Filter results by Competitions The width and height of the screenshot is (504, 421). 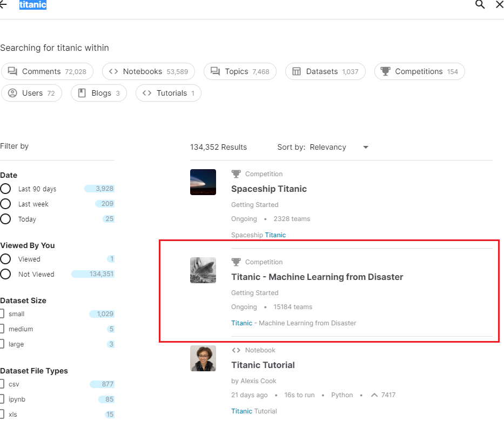pyautogui.click(x=420, y=71)
